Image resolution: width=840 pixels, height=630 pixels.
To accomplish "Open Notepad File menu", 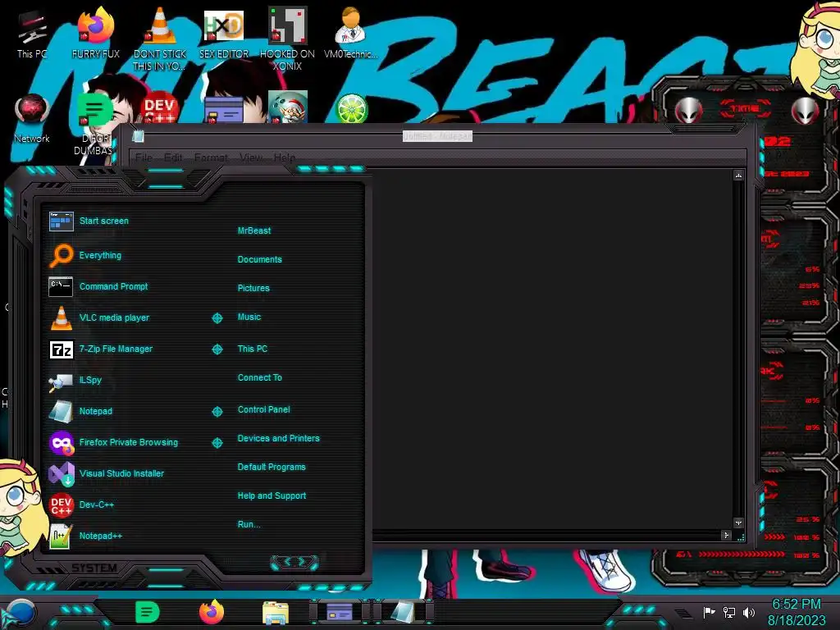I will tap(144, 157).
